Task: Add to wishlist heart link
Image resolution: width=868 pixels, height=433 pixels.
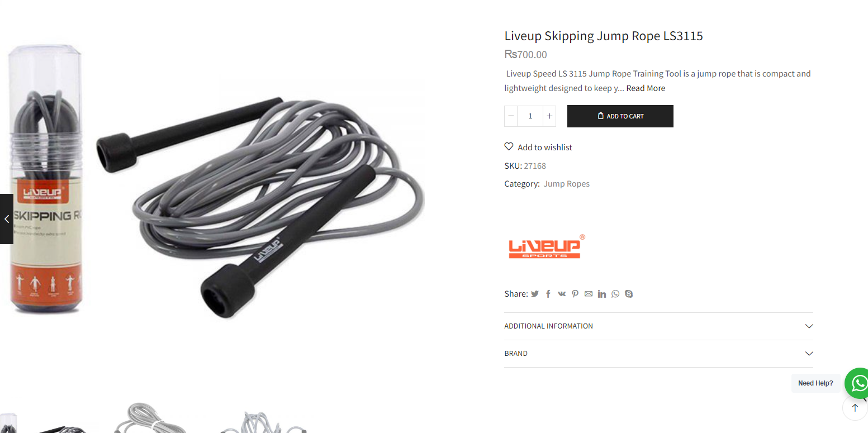Action: point(538,147)
